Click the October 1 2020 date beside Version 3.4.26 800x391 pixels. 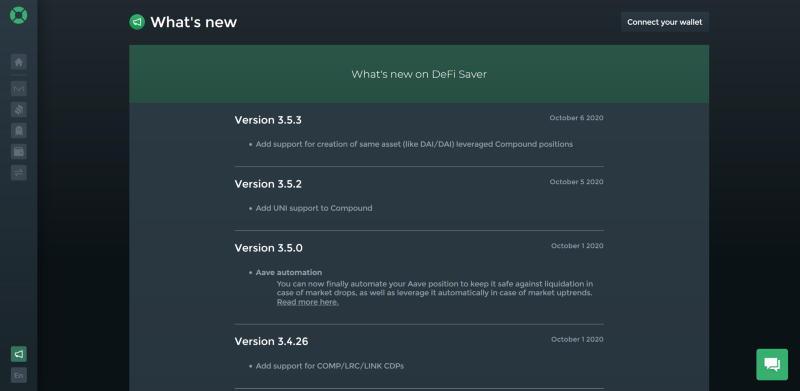point(577,339)
